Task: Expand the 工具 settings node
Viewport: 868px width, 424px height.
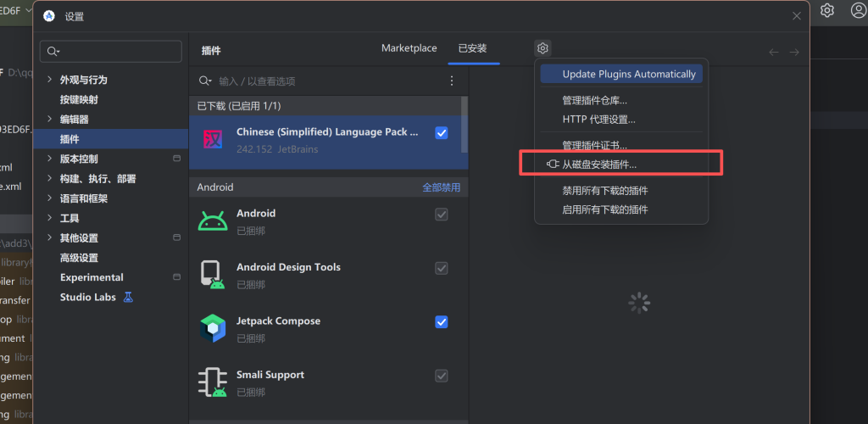Action: click(49, 218)
